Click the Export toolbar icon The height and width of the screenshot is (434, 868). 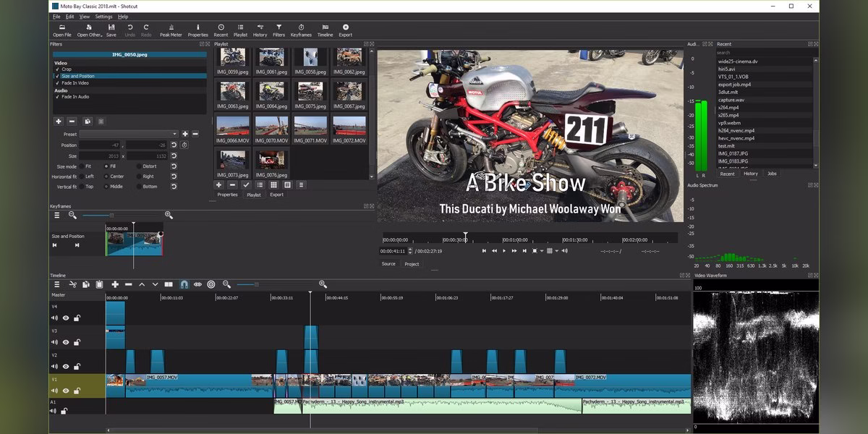tap(346, 30)
